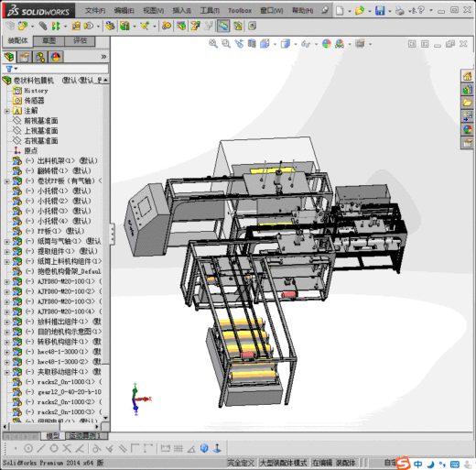The width and height of the screenshot is (476, 470).
Task: Click the Save floppy disk icon
Action: pyautogui.click(x=380, y=11)
